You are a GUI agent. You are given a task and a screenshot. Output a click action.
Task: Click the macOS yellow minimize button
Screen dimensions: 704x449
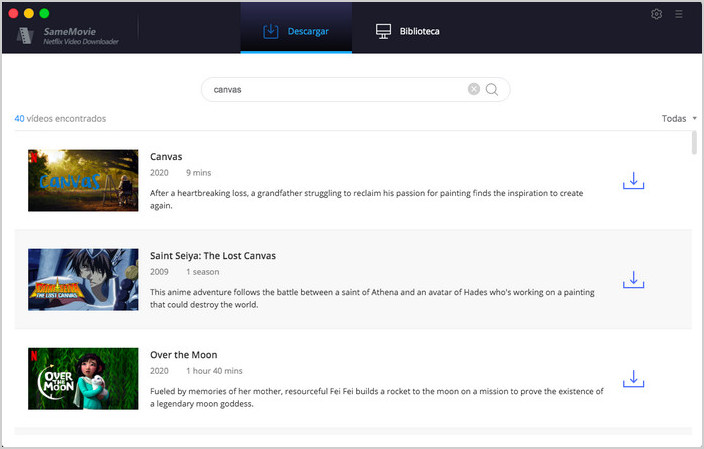(x=29, y=13)
